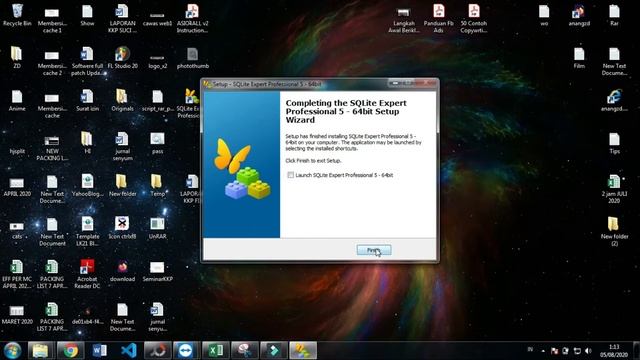
Task: Open Google Chrome from the taskbar
Action: [x=70, y=351]
